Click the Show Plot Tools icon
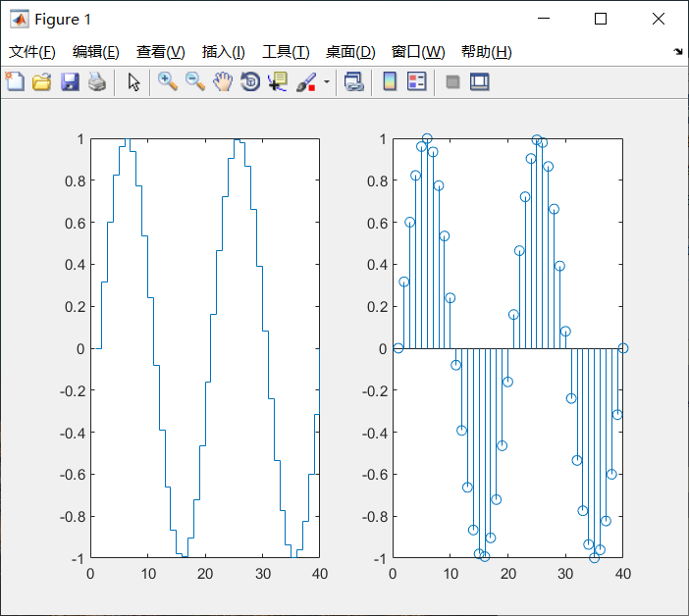Screen dimensions: 689x616 [479, 81]
